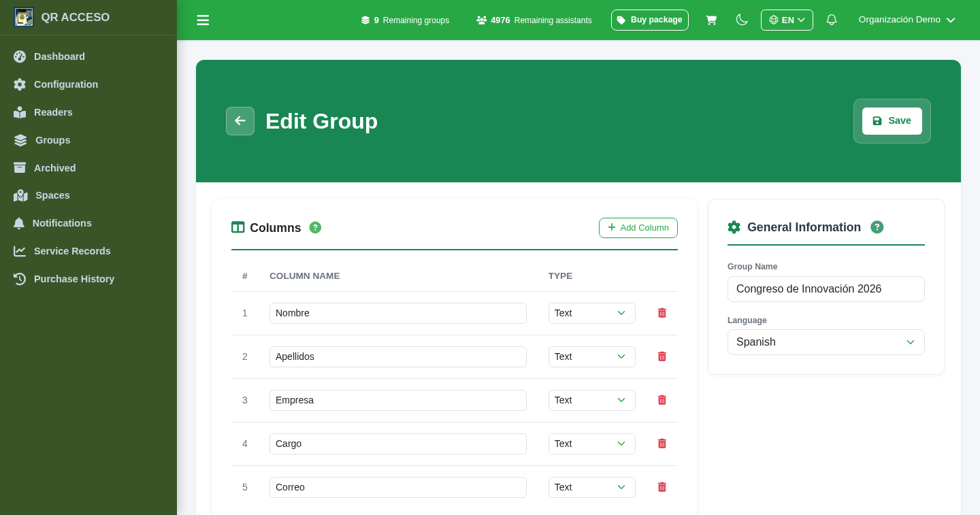Click the '4976 Remaining assistants' text

point(541,20)
